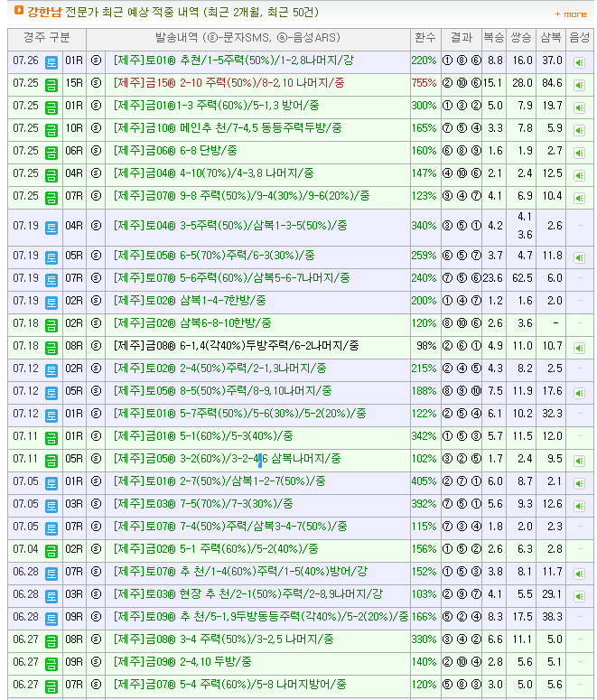Click the 경주 구분 column header
This screenshot has height=700, width=597.
46,38
